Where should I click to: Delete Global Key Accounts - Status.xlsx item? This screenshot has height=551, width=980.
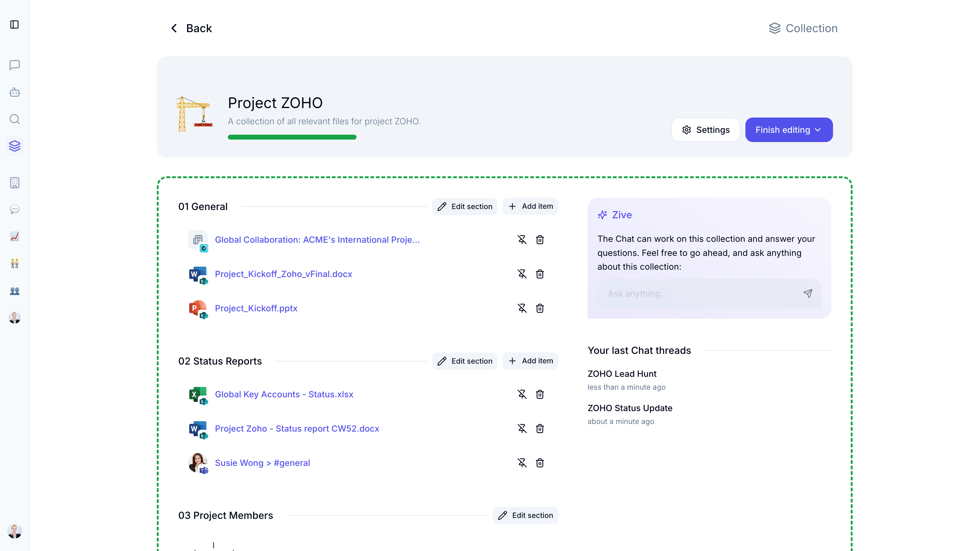pyautogui.click(x=539, y=394)
